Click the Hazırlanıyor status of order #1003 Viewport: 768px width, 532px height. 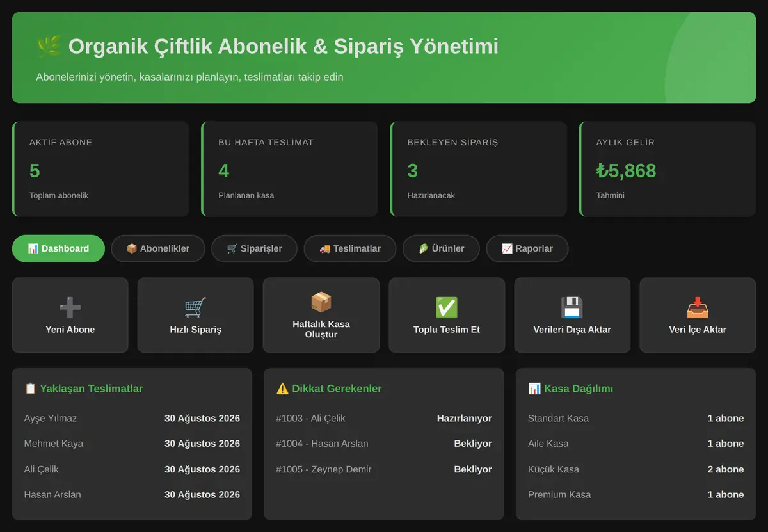coord(465,419)
